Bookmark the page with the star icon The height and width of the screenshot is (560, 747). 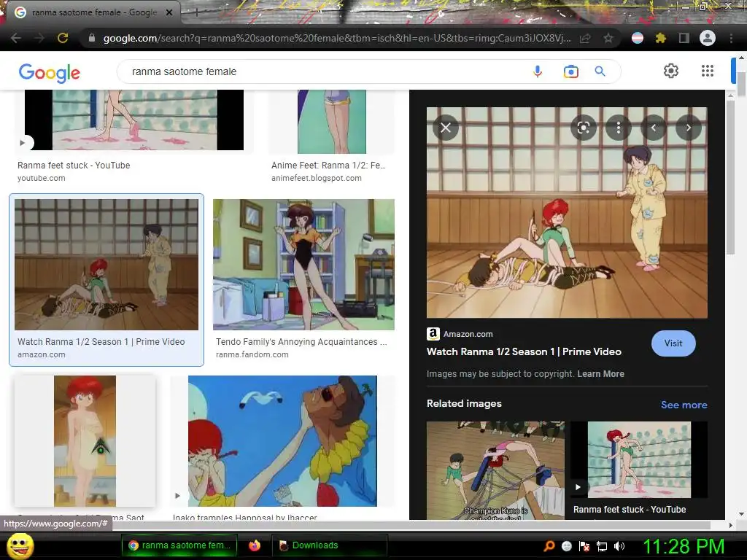608,38
